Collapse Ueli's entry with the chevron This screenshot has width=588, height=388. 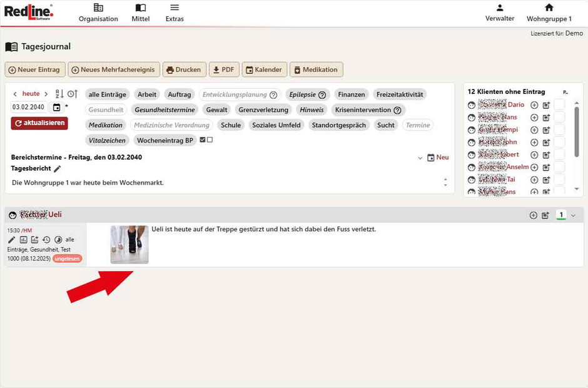[574, 215]
